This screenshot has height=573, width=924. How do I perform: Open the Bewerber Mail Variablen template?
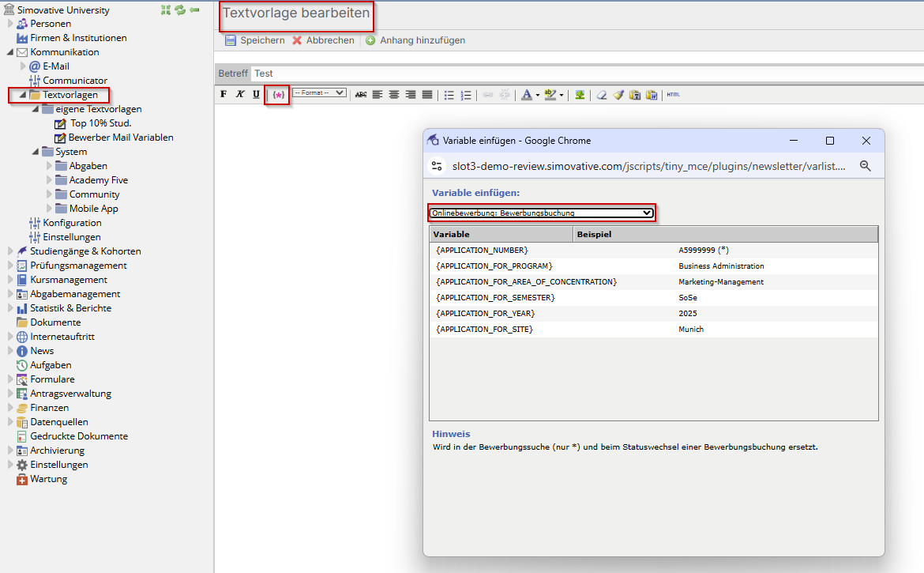click(x=121, y=138)
